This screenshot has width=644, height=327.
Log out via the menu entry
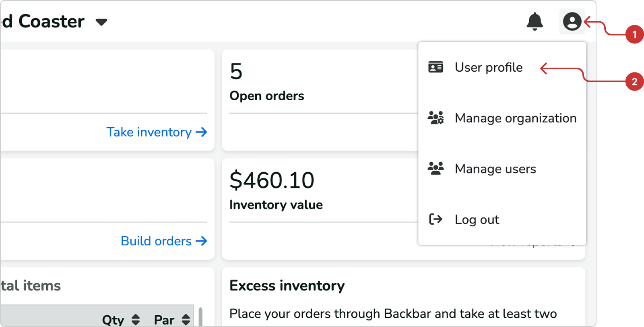pyautogui.click(x=502, y=219)
